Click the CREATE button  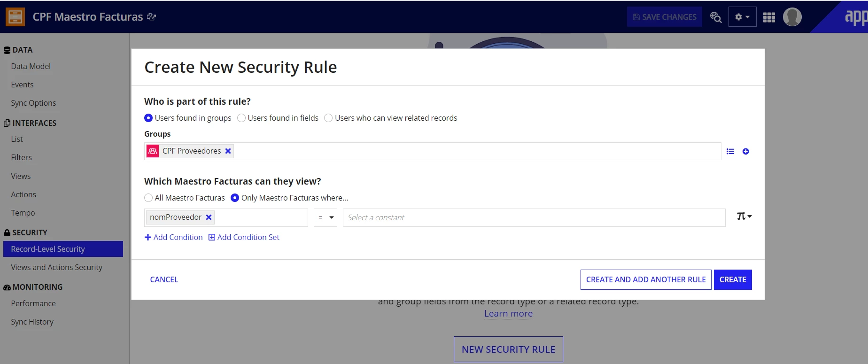733,279
